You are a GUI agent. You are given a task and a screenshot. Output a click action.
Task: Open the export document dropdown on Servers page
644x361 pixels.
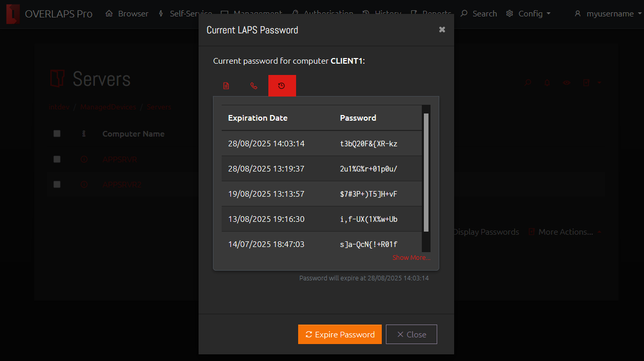(591, 82)
